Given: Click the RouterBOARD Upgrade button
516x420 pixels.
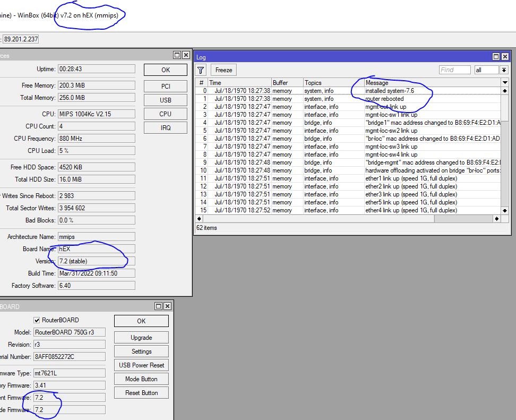Looking at the screenshot, I should [142, 338].
